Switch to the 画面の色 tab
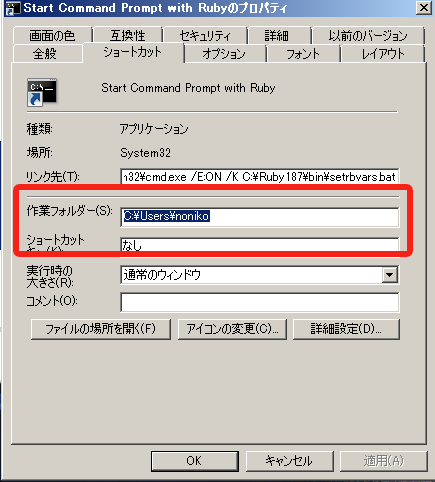The image size is (435, 482). coord(52,35)
